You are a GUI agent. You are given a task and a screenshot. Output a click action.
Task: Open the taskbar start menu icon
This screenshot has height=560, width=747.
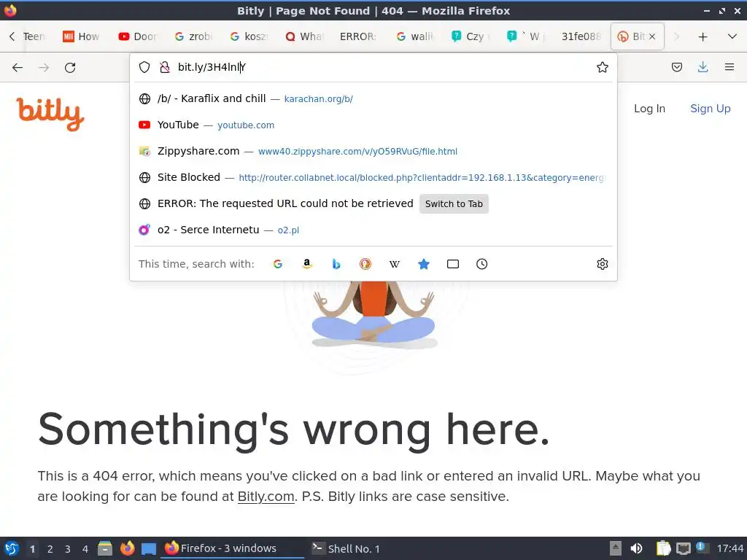(x=12, y=548)
